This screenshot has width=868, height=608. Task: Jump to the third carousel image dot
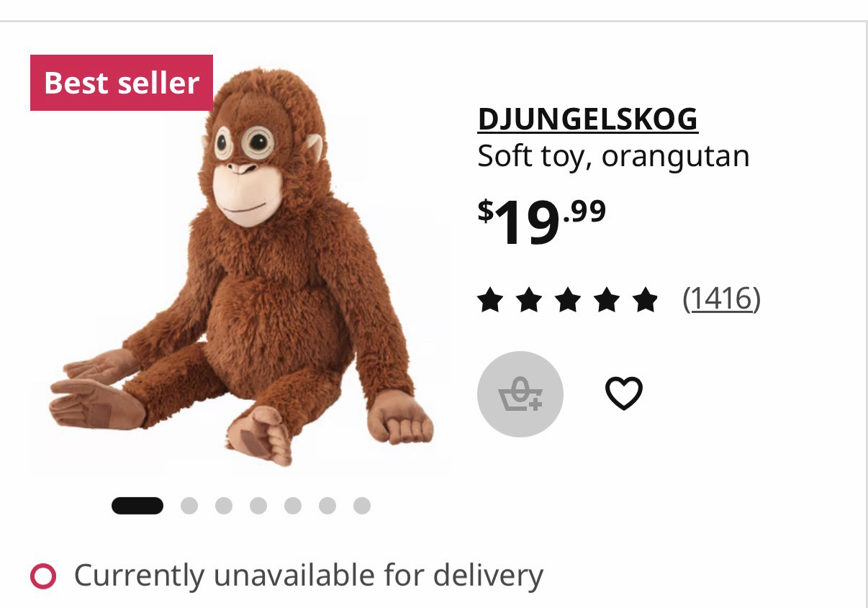(224, 506)
